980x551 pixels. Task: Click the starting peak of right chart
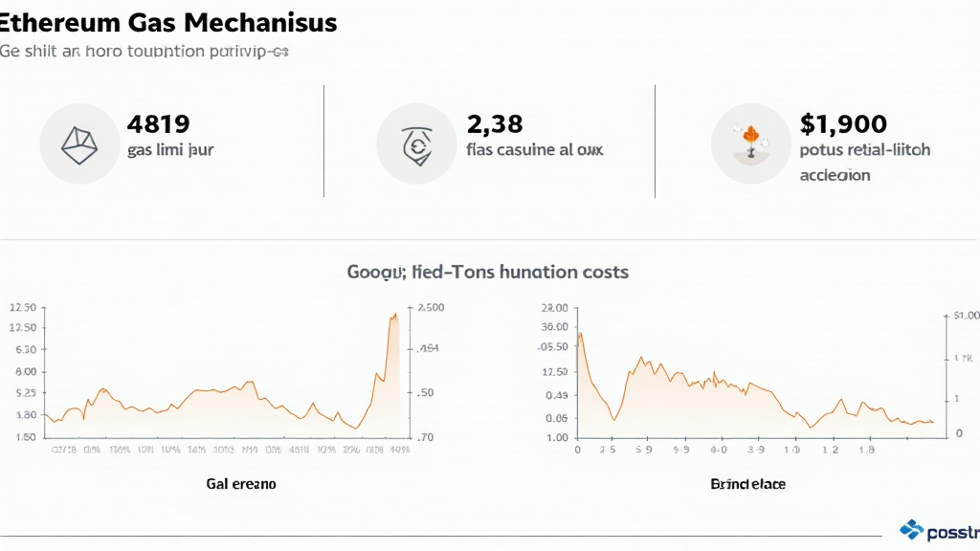[580, 334]
